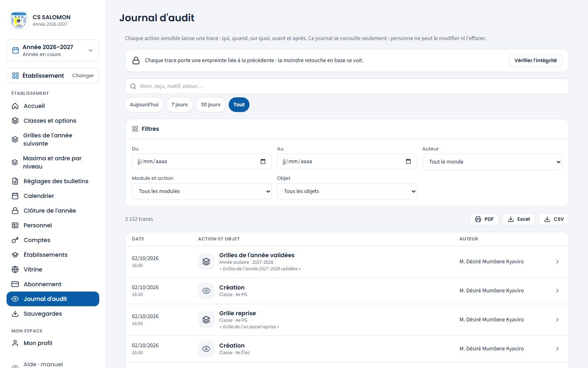Click the search magnifier icon
The image size is (588, 368).
point(133,86)
